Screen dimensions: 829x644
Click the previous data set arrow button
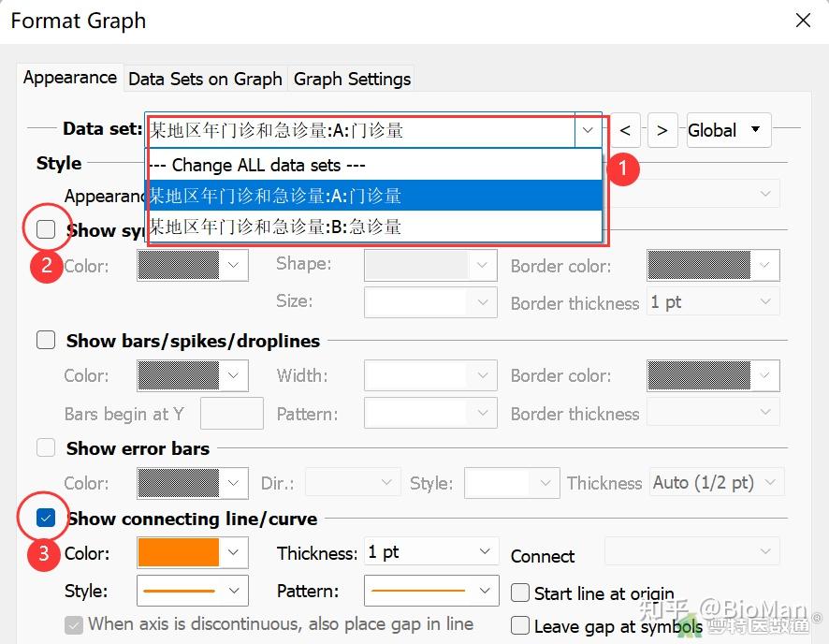(625, 130)
